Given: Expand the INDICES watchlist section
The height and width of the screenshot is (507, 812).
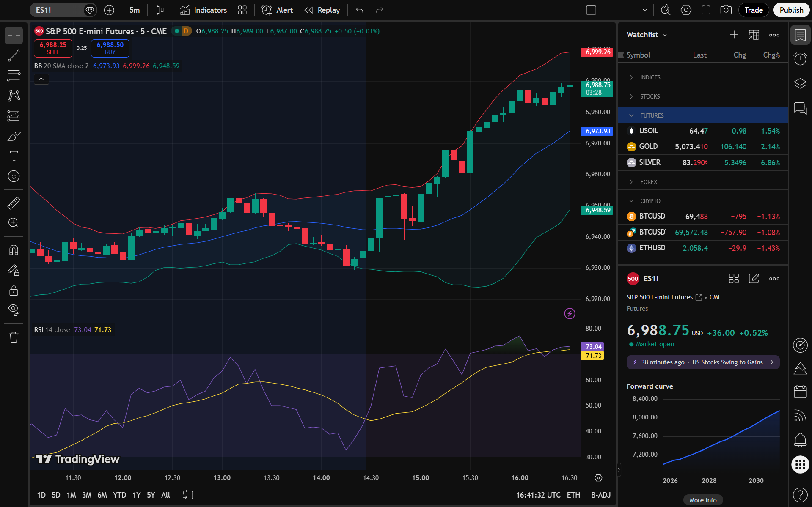Looking at the screenshot, I should (650, 77).
